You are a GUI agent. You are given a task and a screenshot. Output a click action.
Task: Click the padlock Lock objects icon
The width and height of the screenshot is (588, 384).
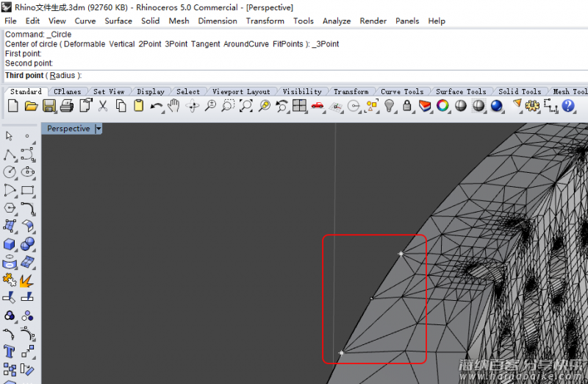tap(407, 106)
